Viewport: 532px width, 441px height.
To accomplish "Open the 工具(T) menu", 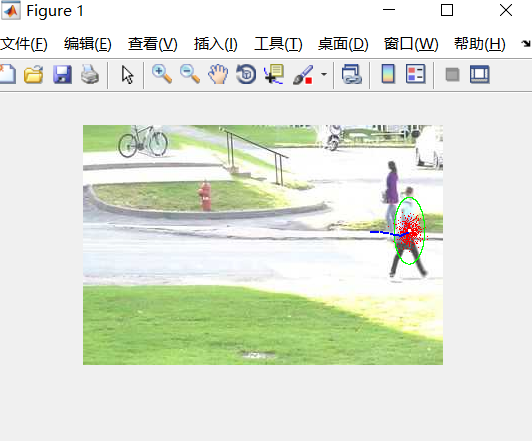I will (x=278, y=44).
